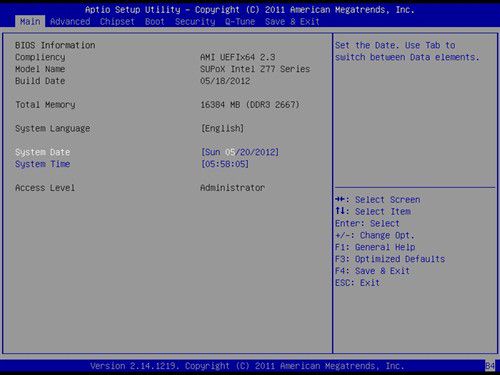Click the Version 2.14.1219 footer text
500x375 pixels.
point(247,366)
